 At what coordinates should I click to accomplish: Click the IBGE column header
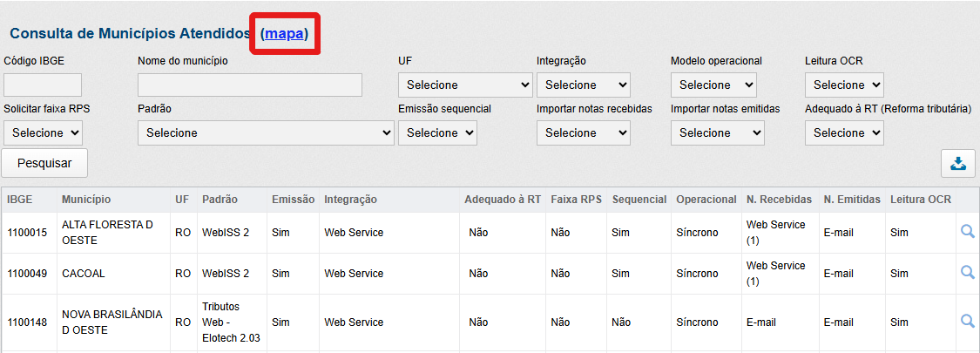(20, 200)
